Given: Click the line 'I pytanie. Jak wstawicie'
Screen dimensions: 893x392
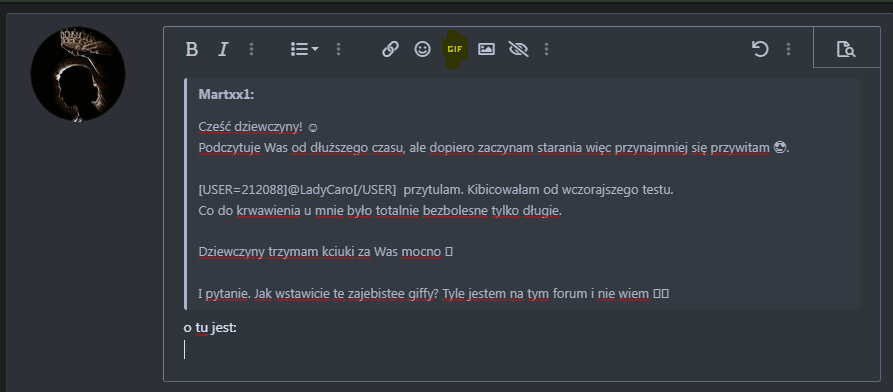Looking at the screenshot, I should pyautogui.click(x=433, y=294).
